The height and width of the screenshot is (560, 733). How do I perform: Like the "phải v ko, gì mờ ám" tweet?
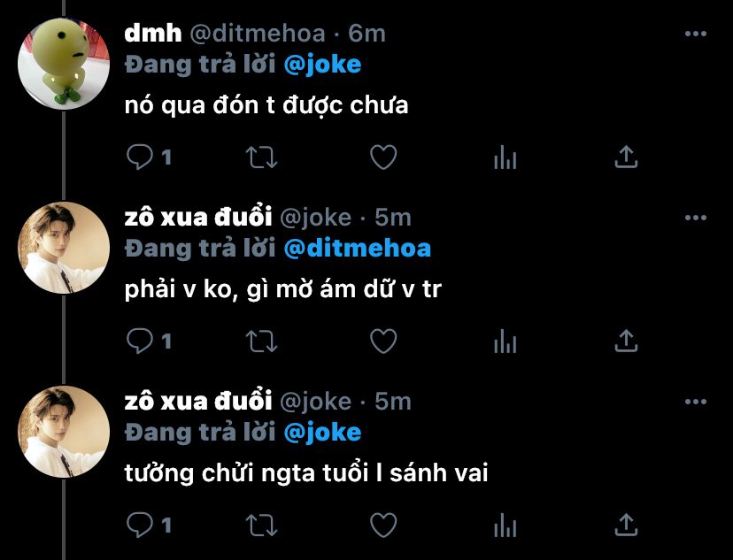383,341
